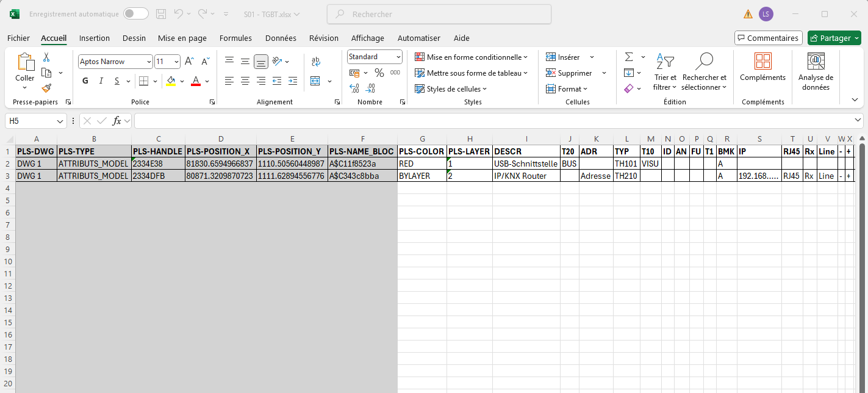The image size is (868, 393).
Task: Apply bold formatting with the G icon
Action: pos(85,80)
